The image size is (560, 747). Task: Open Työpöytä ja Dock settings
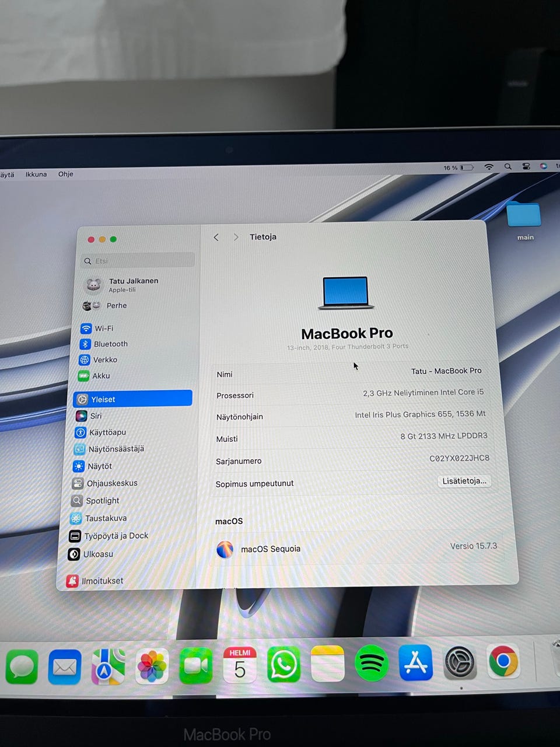pyautogui.click(x=109, y=536)
